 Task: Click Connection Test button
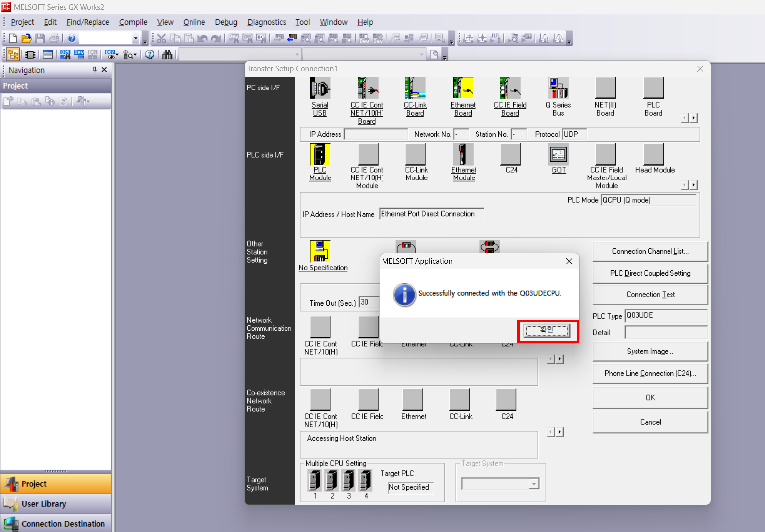[x=650, y=295]
